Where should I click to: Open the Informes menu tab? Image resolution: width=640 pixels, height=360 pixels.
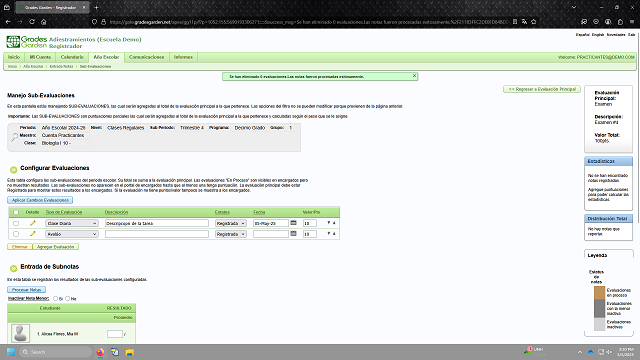[183, 57]
